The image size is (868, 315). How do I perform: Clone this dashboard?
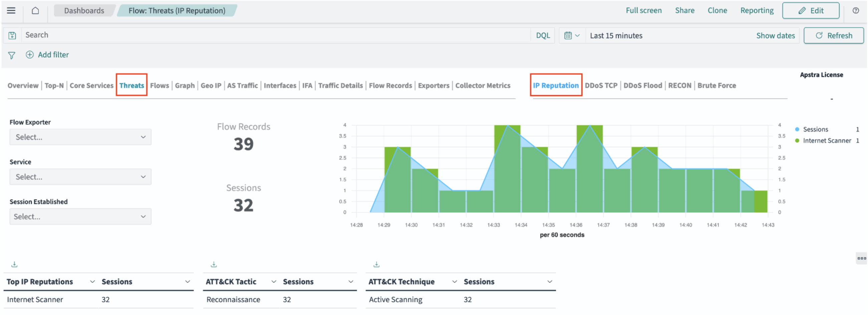tap(717, 10)
